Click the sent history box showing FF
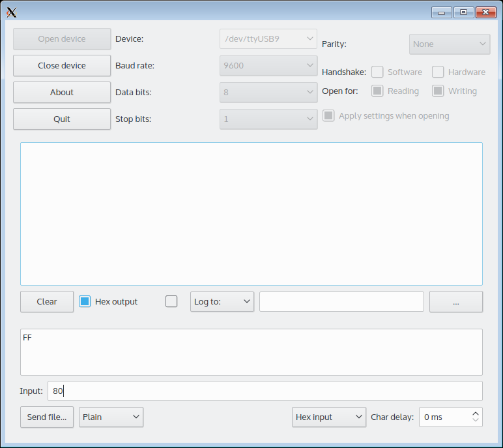Image resolution: width=503 pixels, height=448 pixels. (x=251, y=351)
